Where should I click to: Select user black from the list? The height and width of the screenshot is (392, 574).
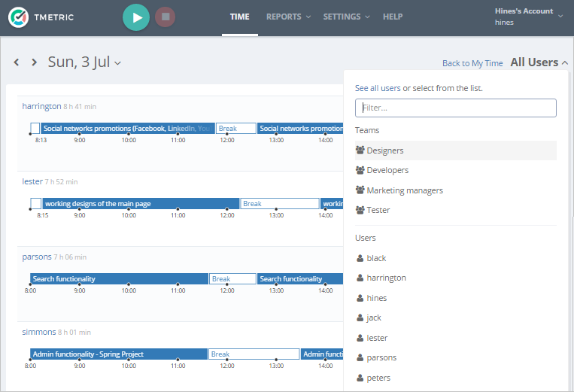(x=456, y=258)
